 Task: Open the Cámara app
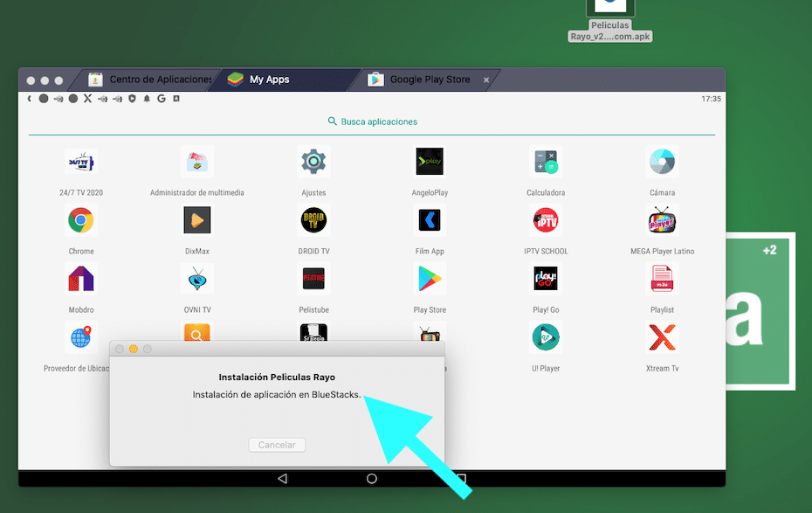(662, 161)
